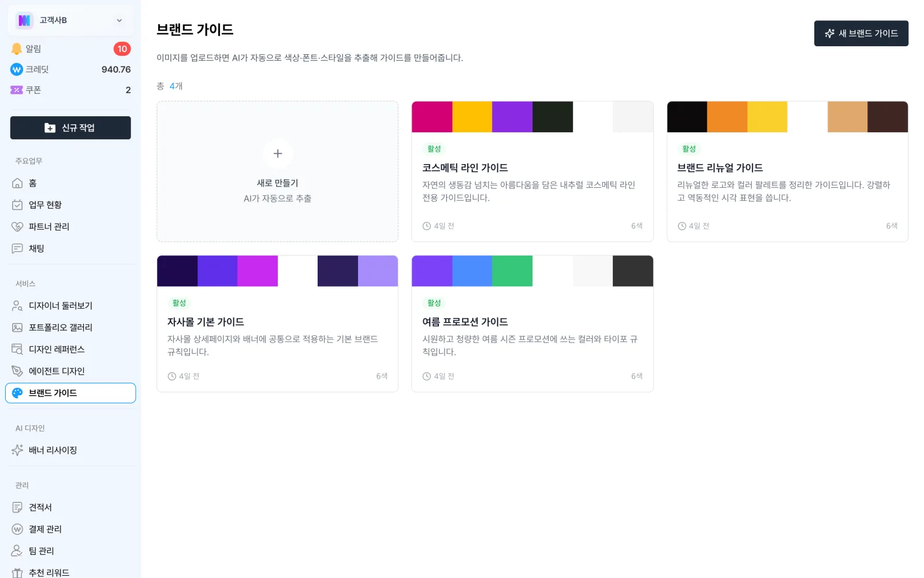Click 활성 badge on 자사몰 기본 가이드
Viewport: 924px width, 578px height.
click(x=179, y=303)
